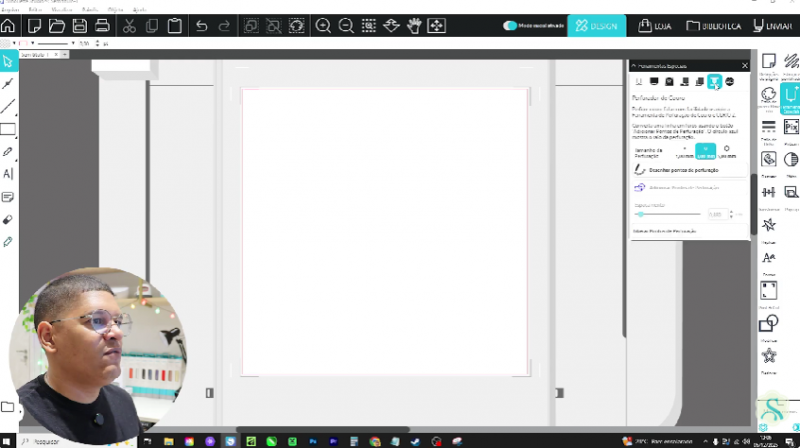Click the line thickness stepper arrows
This screenshot has width=800, height=448.
coord(97,43)
